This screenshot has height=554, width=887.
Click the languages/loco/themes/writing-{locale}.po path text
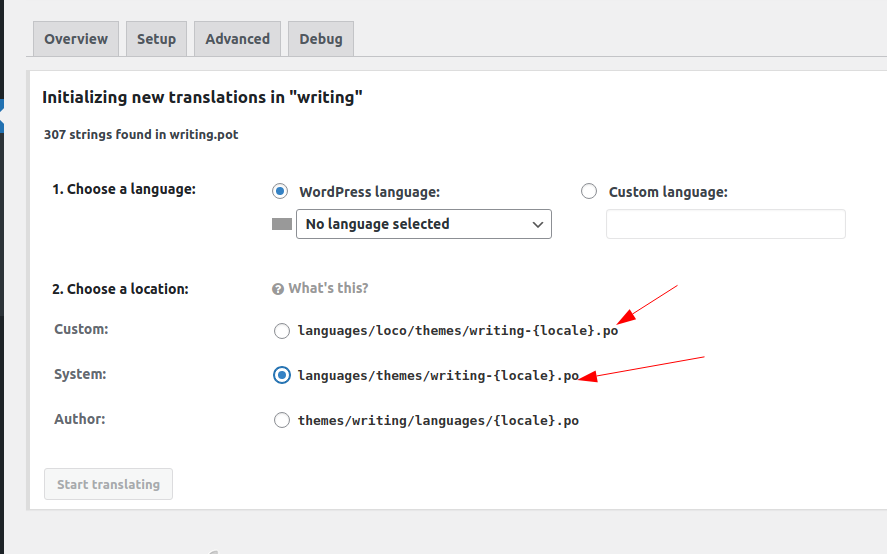point(457,331)
